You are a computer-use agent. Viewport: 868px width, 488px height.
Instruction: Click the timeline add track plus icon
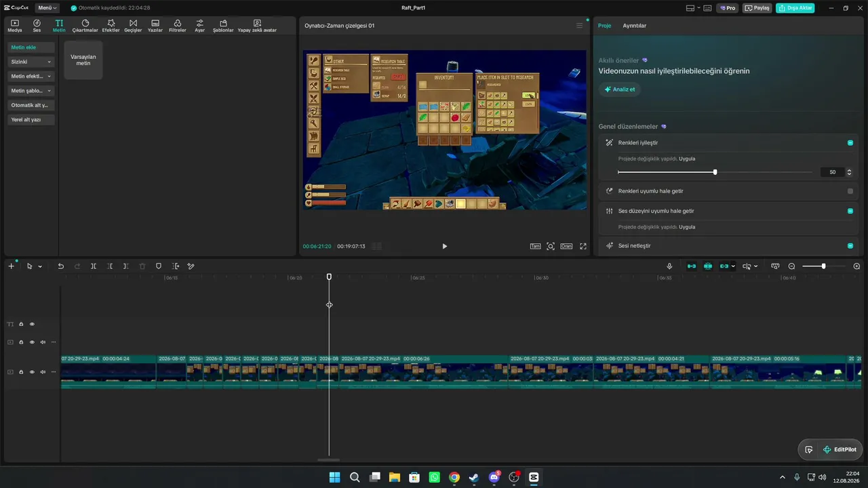coord(11,266)
